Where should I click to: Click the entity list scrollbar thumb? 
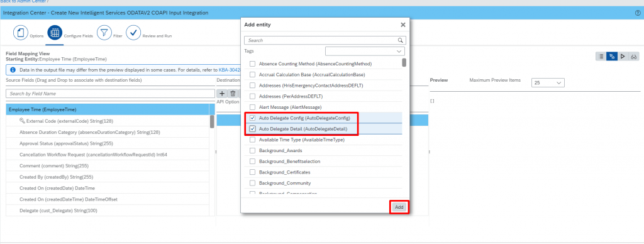point(404,62)
